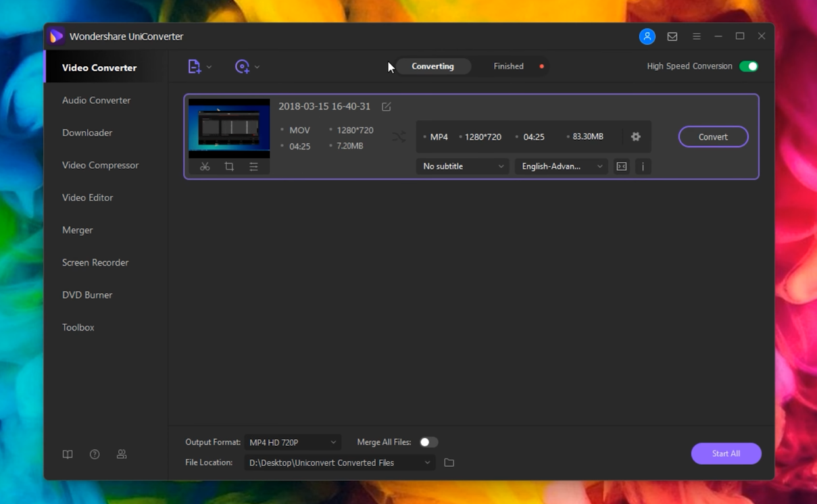This screenshot has width=817, height=504.
Task: Close the UniConverter window
Action: pos(762,36)
